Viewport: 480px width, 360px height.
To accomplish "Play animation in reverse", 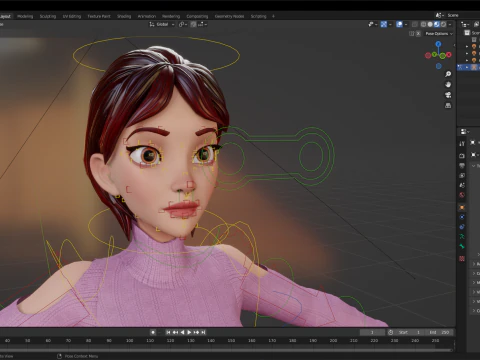I will tap(182, 332).
